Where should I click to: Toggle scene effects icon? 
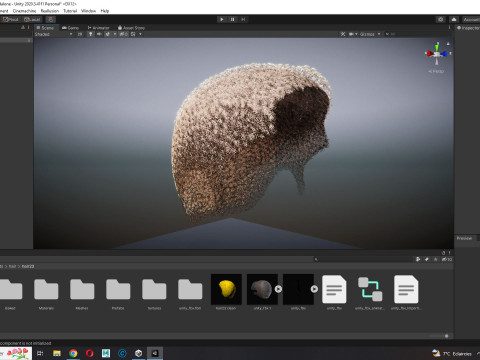point(108,34)
